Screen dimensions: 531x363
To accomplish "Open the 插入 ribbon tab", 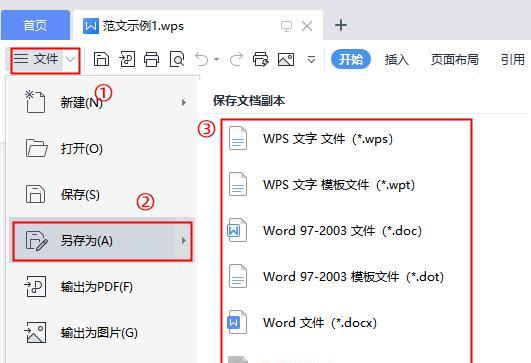I will (x=397, y=60).
